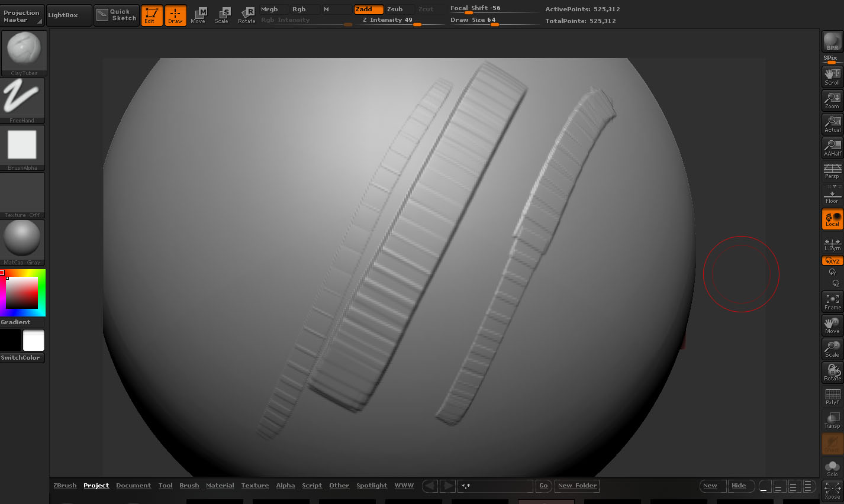The width and height of the screenshot is (844, 504).
Task: Select XYZ rotation mode
Action: click(x=832, y=261)
